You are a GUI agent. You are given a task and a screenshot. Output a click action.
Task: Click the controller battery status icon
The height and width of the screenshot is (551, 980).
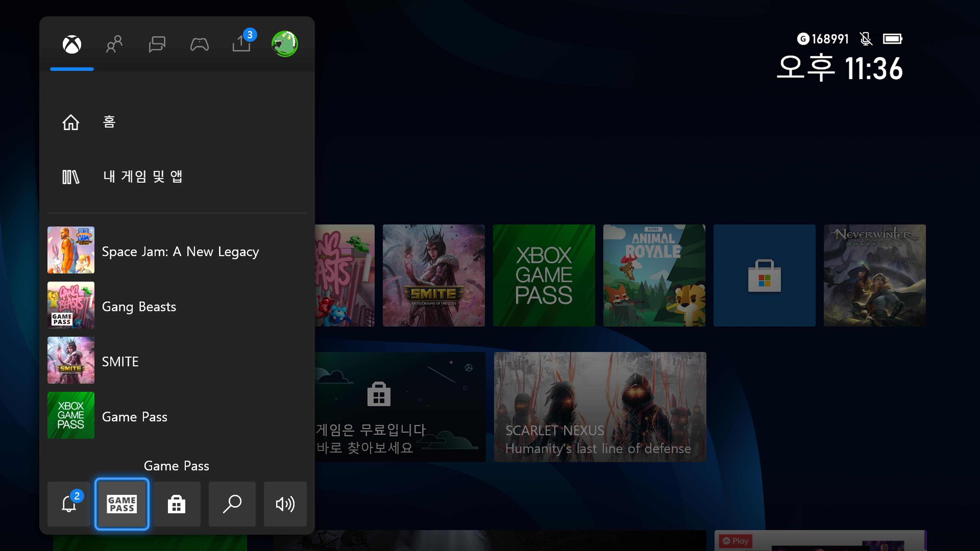pos(892,39)
